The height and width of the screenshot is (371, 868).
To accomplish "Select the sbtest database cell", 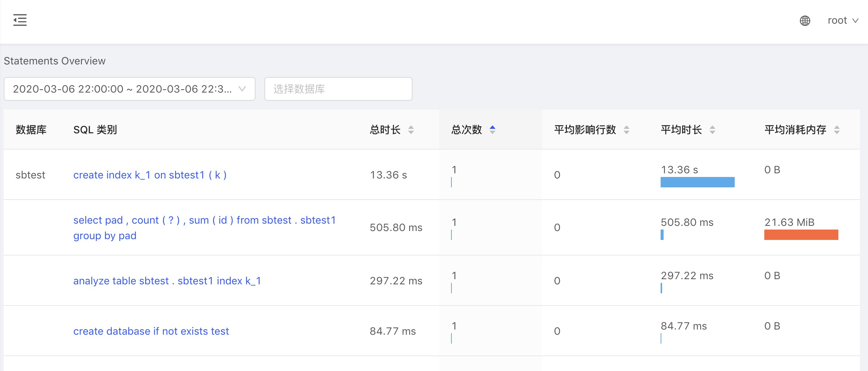I will pyautogui.click(x=30, y=175).
